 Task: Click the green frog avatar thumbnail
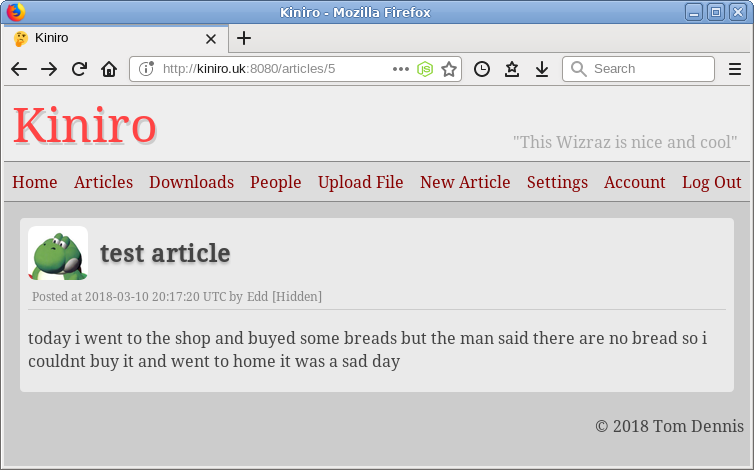[58, 254]
